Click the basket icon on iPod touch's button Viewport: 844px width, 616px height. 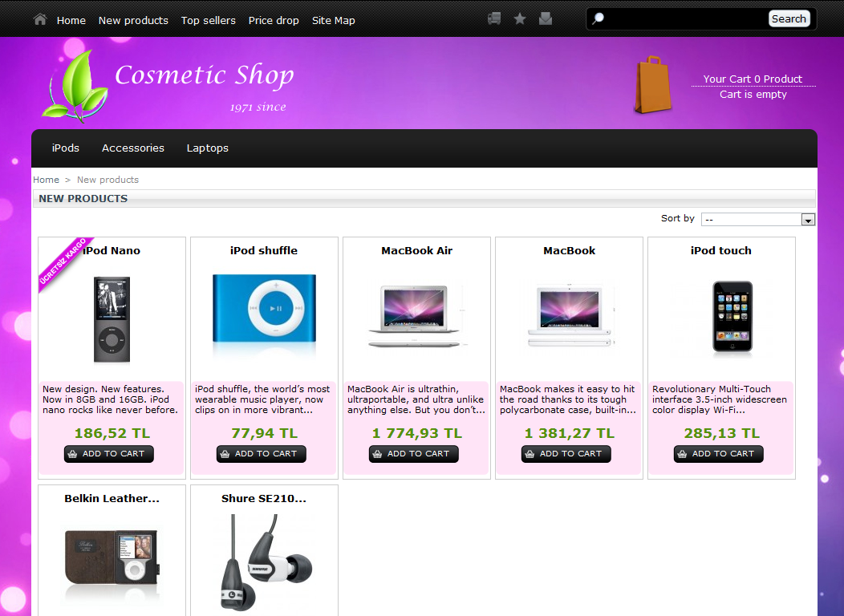click(x=682, y=454)
